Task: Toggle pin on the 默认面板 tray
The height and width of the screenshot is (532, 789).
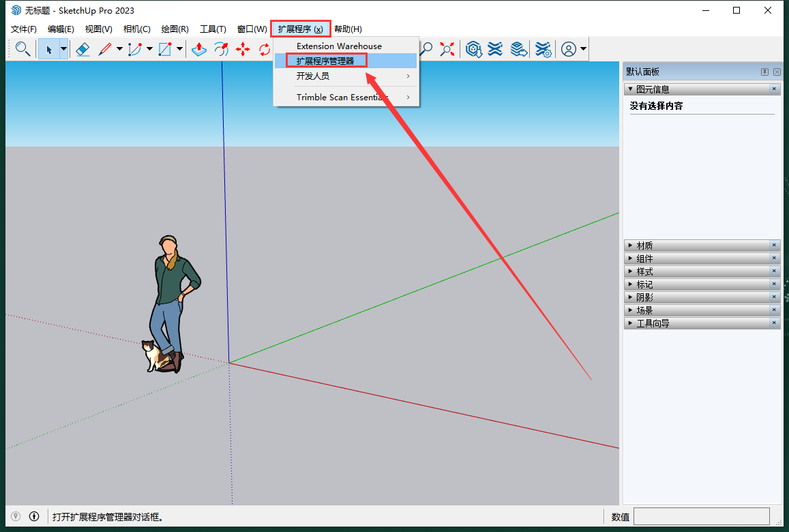Action: click(x=765, y=72)
